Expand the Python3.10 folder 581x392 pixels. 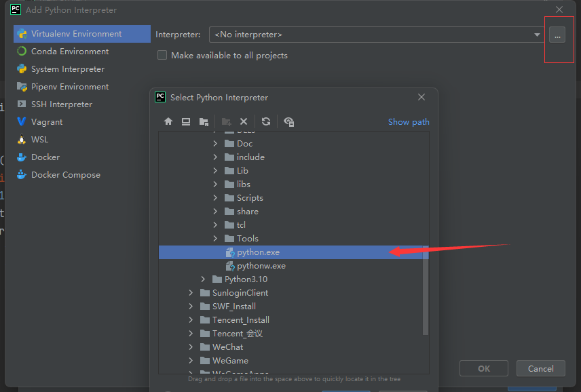point(203,279)
